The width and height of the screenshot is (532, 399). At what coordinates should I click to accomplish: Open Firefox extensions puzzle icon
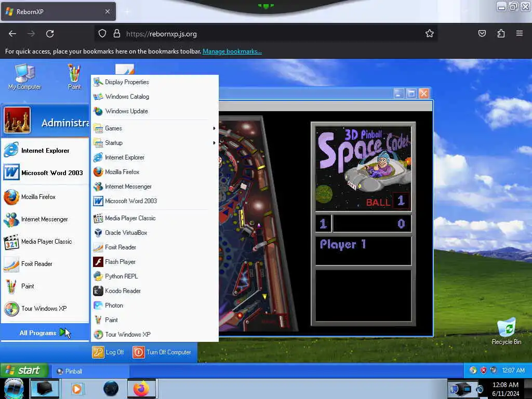(x=501, y=33)
